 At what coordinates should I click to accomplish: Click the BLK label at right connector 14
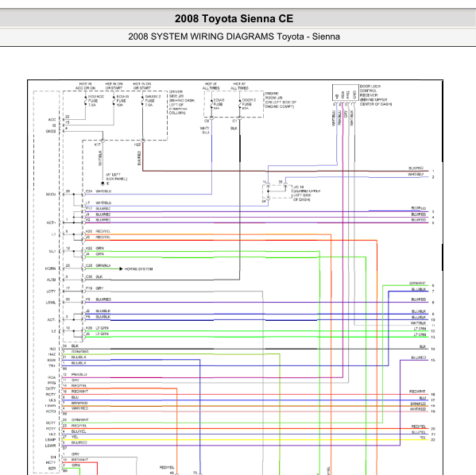coord(423,346)
